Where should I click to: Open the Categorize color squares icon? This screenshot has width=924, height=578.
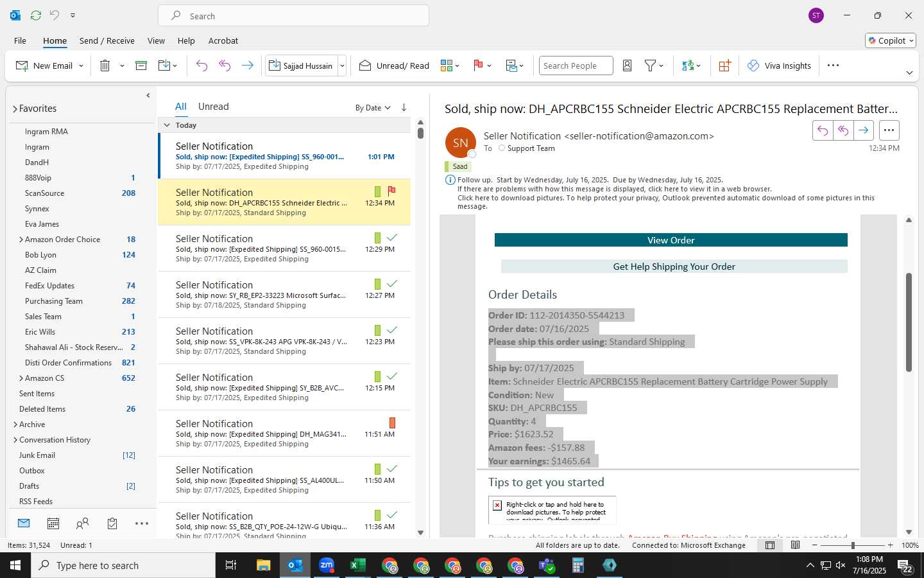point(447,66)
